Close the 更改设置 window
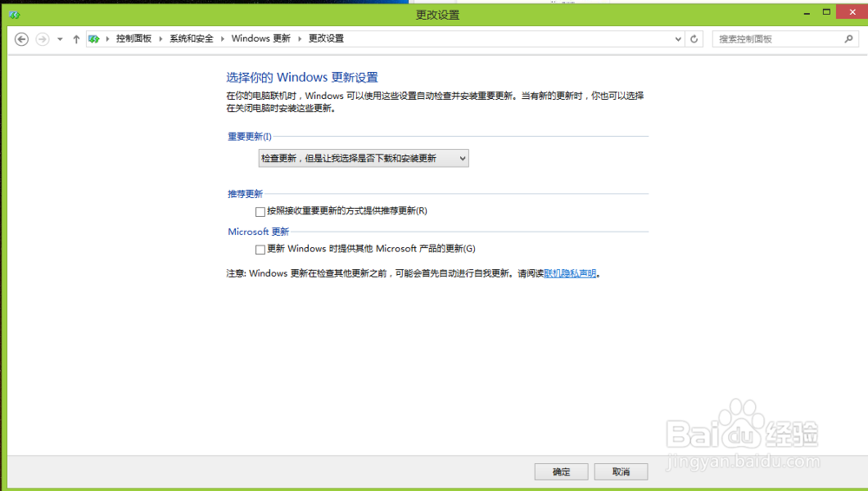Screen dimensions: 868x491 point(852,11)
